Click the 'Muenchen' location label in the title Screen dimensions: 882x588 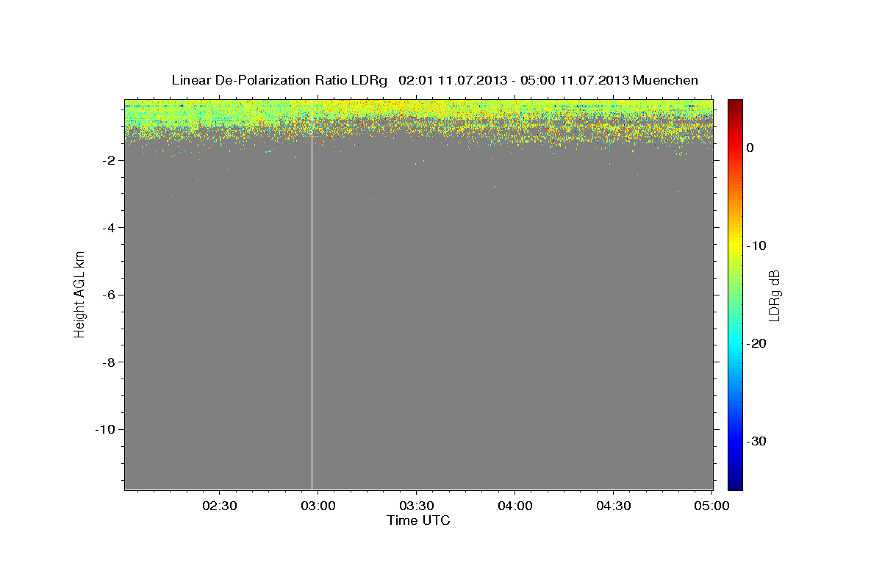click(x=666, y=80)
